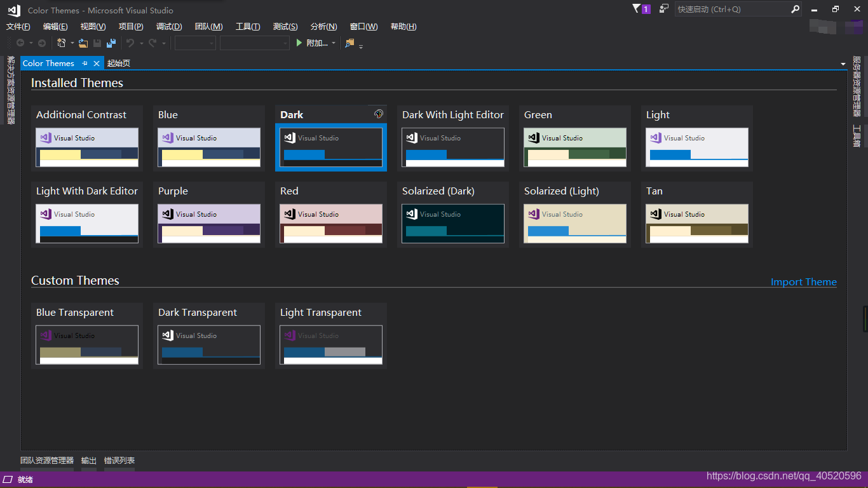Viewport: 868px width, 488px height.
Task: Open the 测试(S) menu
Action: pyautogui.click(x=285, y=27)
